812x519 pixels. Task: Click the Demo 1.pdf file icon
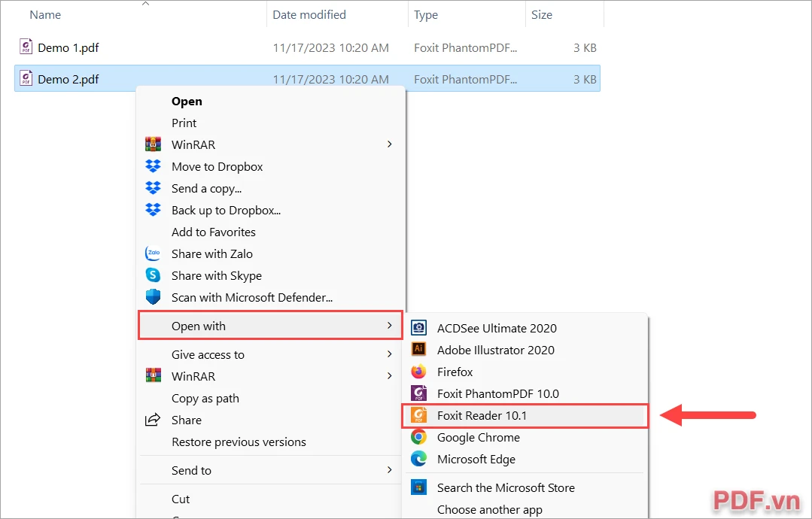[x=26, y=47]
